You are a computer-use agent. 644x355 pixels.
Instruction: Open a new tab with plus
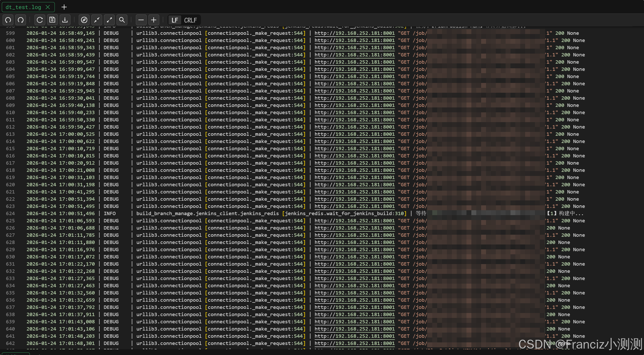(64, 7)
